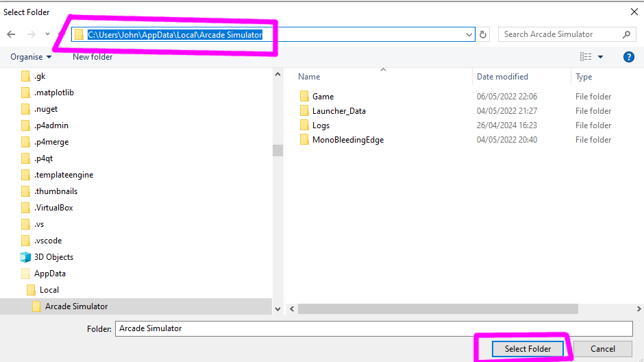Screen dimensions: 644x362
Task: Sort by the Name column header
Action: pos(309,77)
